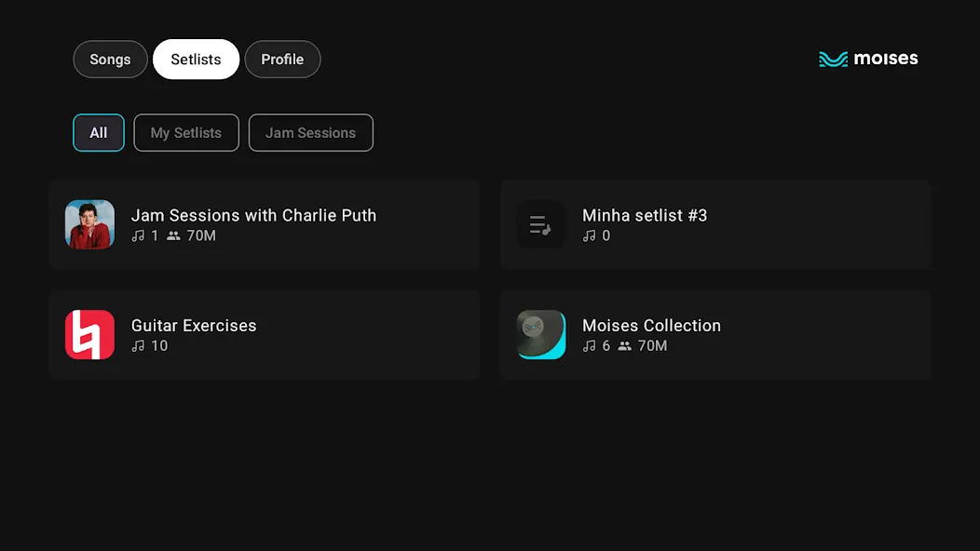The width and height of the screenshot is (980, 551).
Task: Click the followers icon under Charlie Puth setlist
Action: coord(173,235)
